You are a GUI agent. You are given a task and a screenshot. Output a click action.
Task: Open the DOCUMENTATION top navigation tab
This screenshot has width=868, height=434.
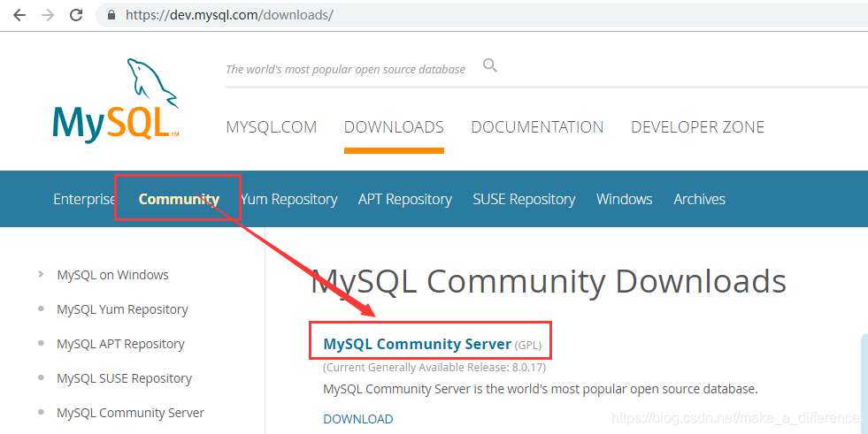(x=537, y=127)
